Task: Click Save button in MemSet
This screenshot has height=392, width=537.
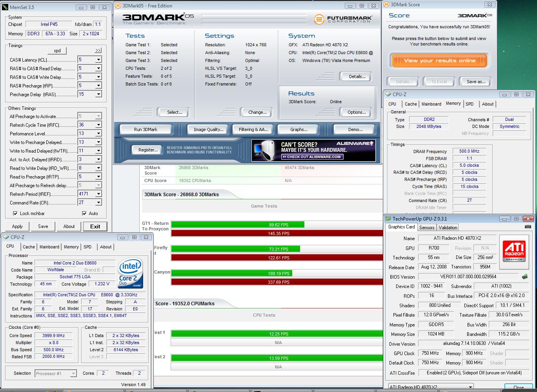Action: [x=43, y=226]
